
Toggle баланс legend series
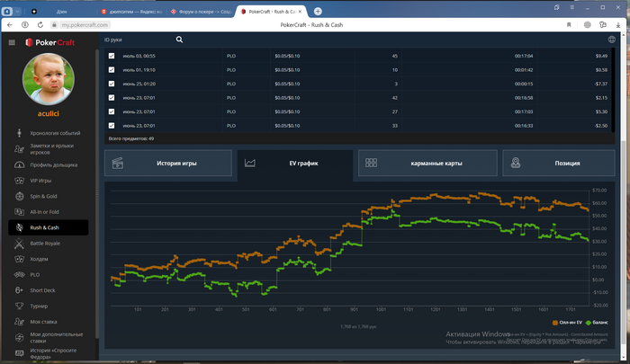[597, 323]
